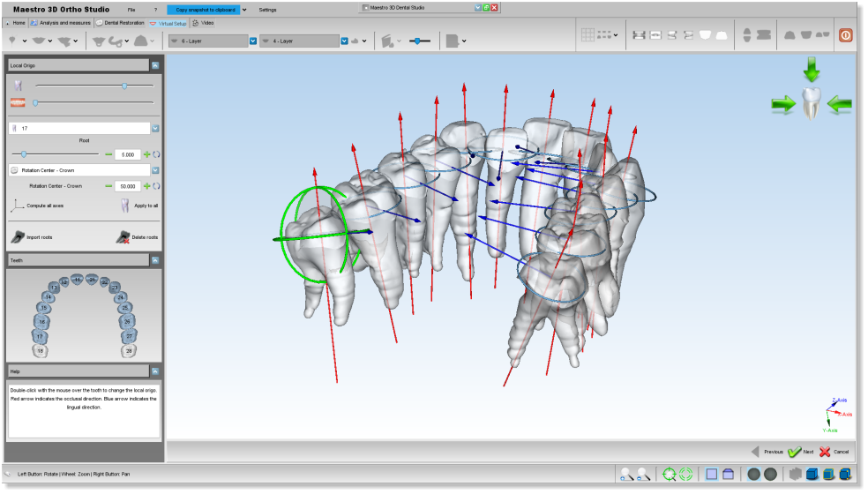Increase Root value with plus button
This screenshot has width=868, height=494.
[146, 154]
